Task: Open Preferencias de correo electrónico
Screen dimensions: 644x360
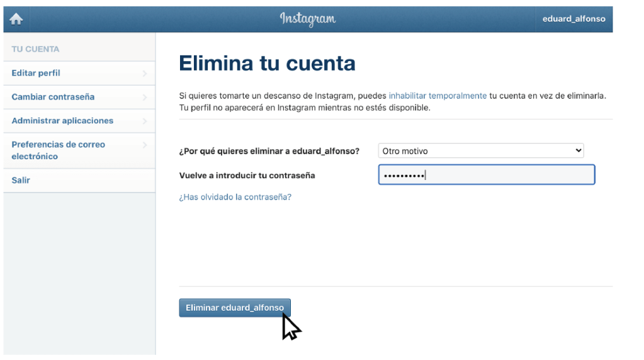Action: point(58,150)
